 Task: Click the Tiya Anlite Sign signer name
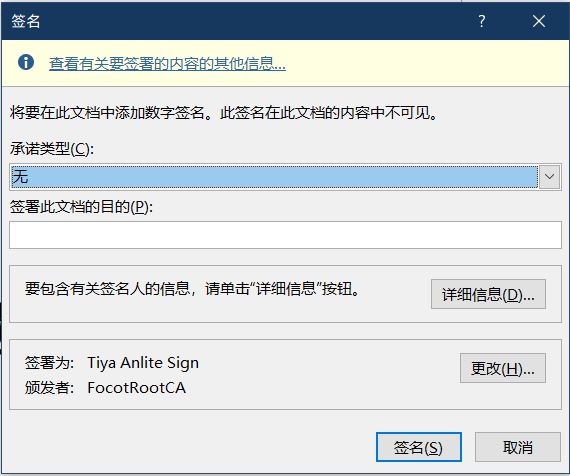click(143, 363)
